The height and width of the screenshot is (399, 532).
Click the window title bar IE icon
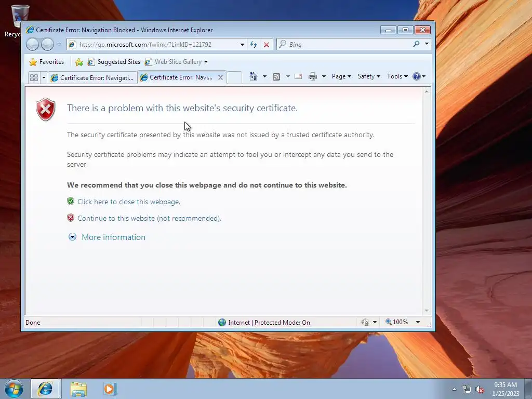tap(30, 30)
